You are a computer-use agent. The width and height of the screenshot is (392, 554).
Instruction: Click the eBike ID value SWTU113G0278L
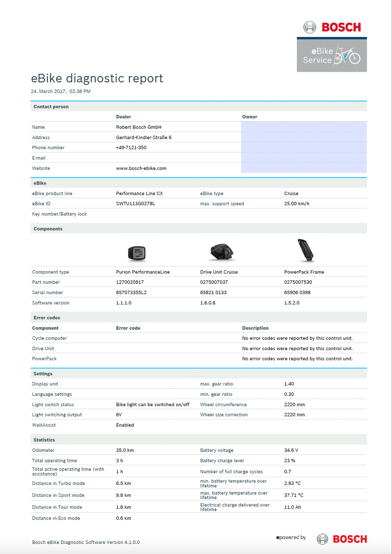(136, 204)
